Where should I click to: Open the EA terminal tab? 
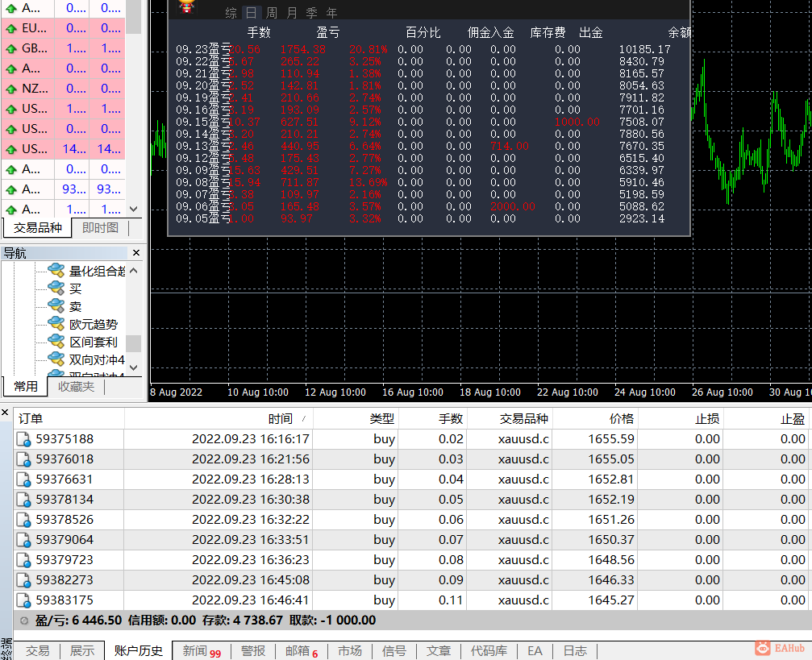[535, 650]
